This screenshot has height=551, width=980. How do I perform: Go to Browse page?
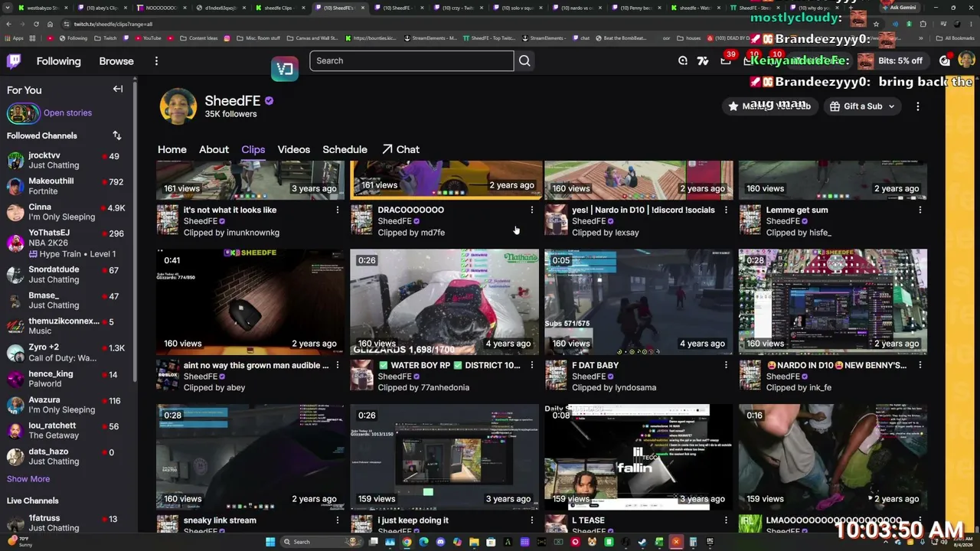coord(116,61)
